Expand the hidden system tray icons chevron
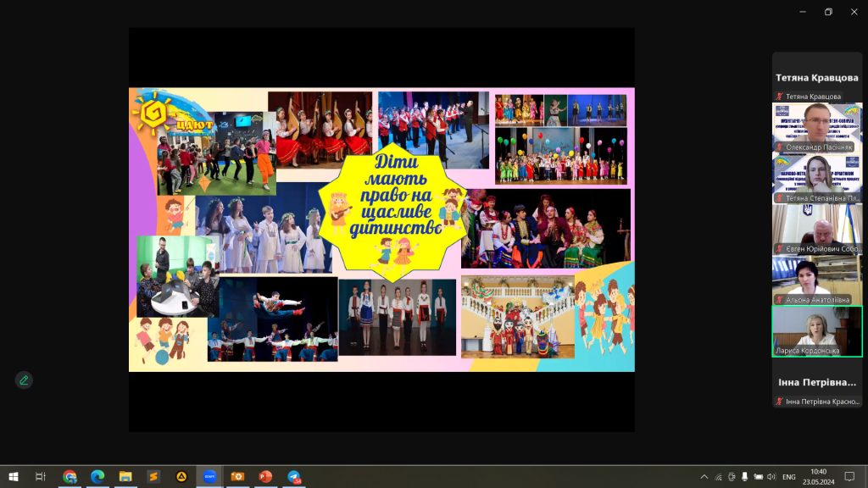This screenshot has width=868, height=488. click(704, 477)
